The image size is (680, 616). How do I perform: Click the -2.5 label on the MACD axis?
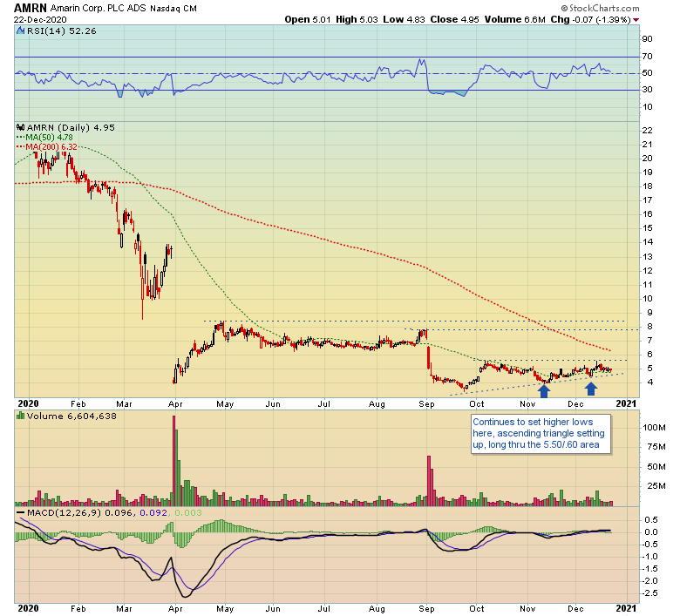[x=649, y=593]
